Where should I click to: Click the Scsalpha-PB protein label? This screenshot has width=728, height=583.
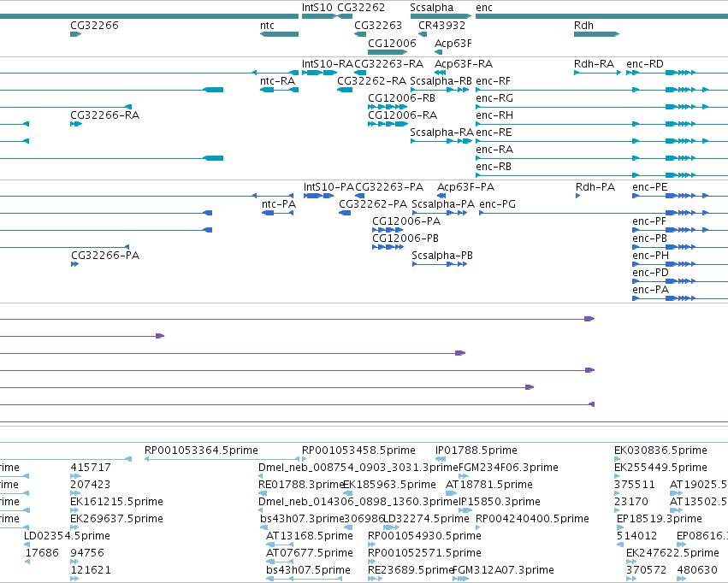coord(442,256)
